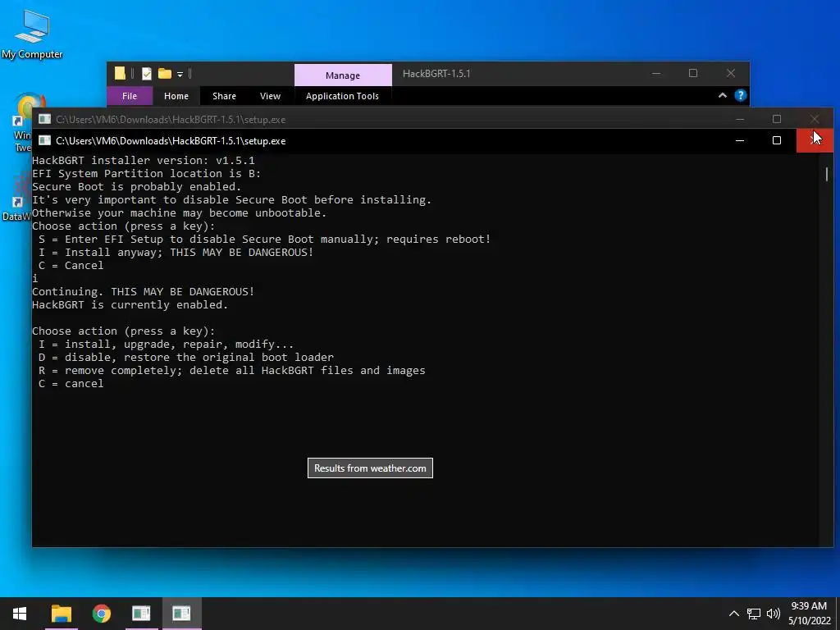Click the 'I = install, upgrade, repair, modify...' line

166,344
